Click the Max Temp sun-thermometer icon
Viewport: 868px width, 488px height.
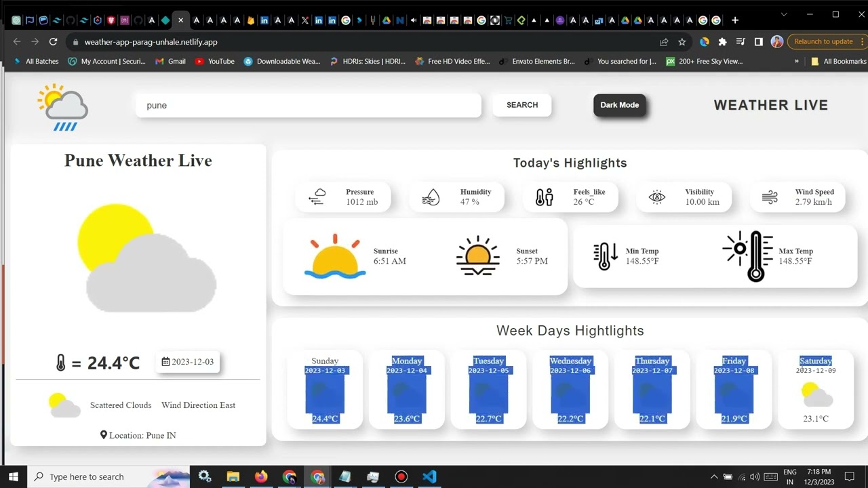pyautogui.click(x=748, y=256)
